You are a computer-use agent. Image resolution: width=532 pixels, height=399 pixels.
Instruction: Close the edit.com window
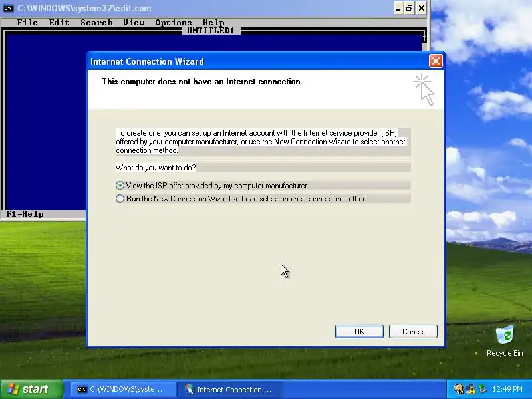click(x=421, y=8)
